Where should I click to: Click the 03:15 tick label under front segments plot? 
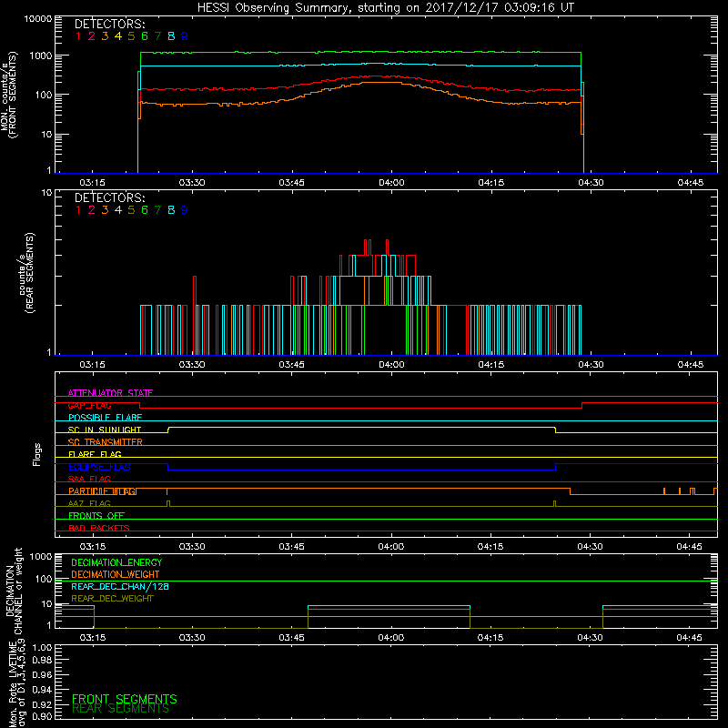tap(93, 183)
